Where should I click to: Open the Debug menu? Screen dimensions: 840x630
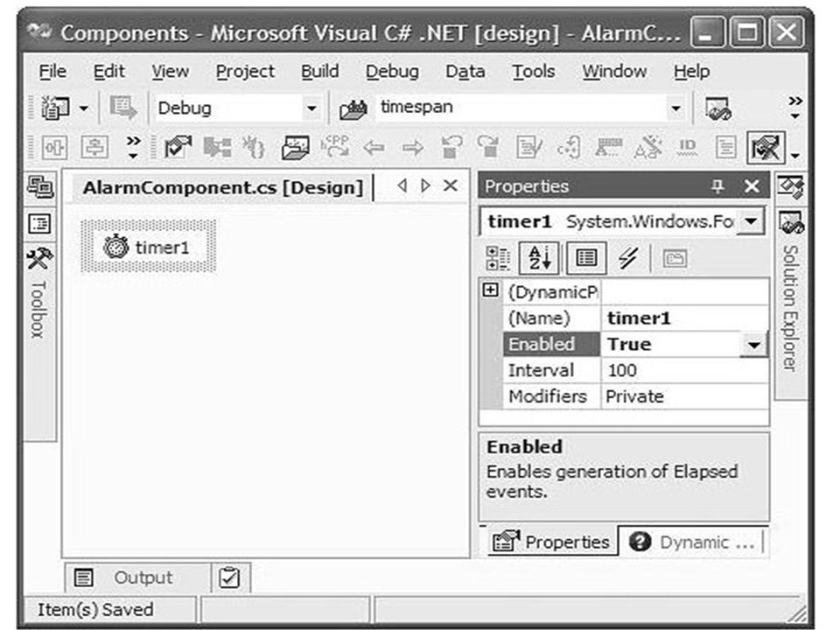click(x=392, y=71)
